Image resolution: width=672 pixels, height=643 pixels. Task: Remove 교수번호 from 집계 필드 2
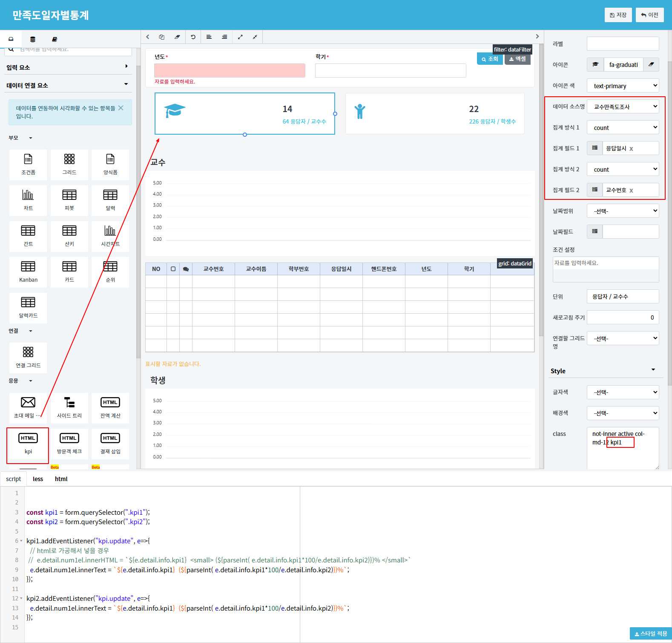(x=631, y=190)
